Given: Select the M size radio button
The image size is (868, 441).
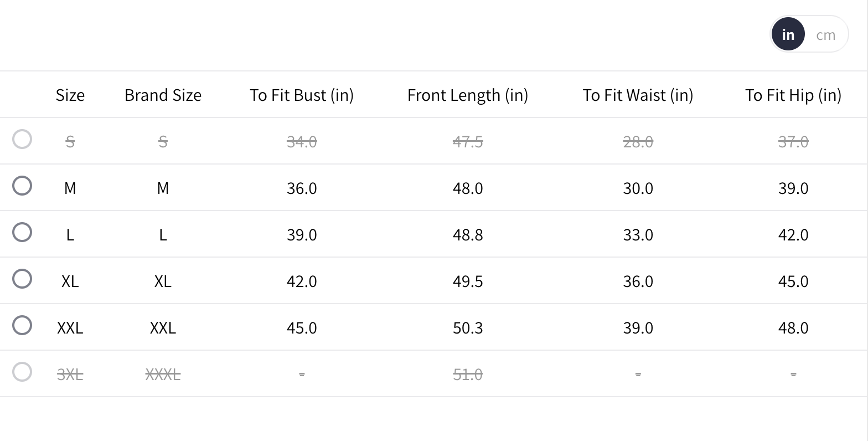Looking at the screenshot, I should pos(22,186).
